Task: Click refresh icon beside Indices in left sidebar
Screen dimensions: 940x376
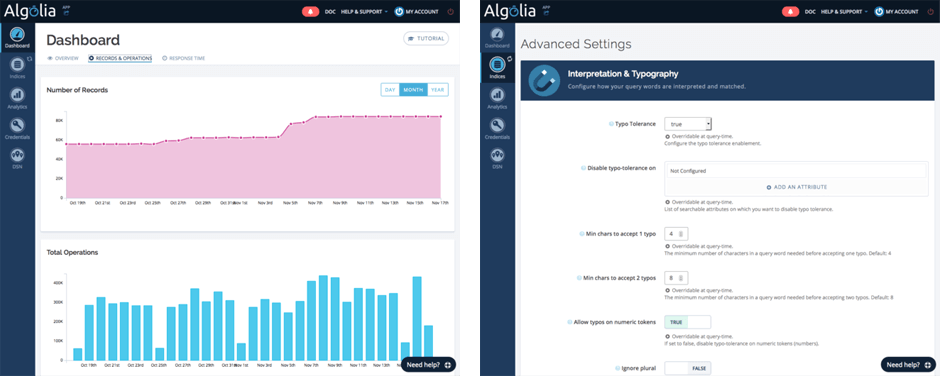Action: click(x=29, y=59)
